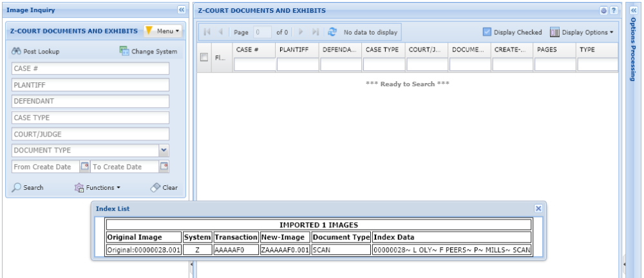Image resolution: width=644 pixels, height=278 pixels.
Task: Click the Search magnifier button
Action: (28, 188)
